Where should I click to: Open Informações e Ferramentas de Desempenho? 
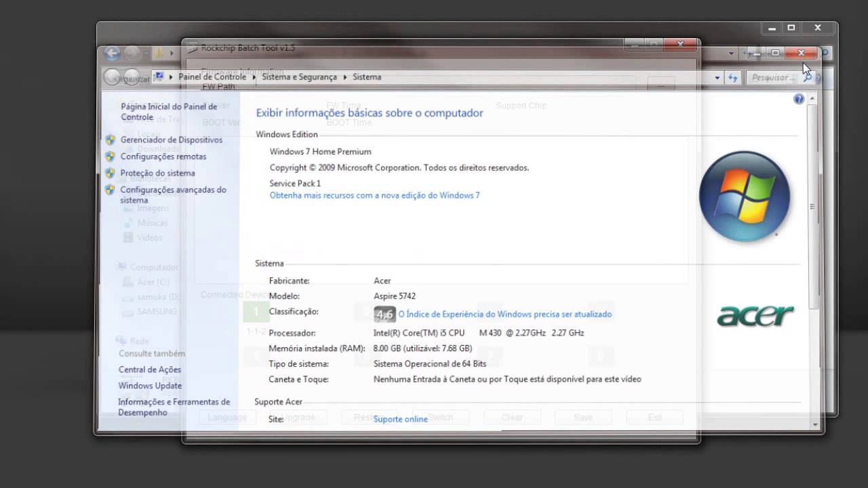click(x=174, y=407)
